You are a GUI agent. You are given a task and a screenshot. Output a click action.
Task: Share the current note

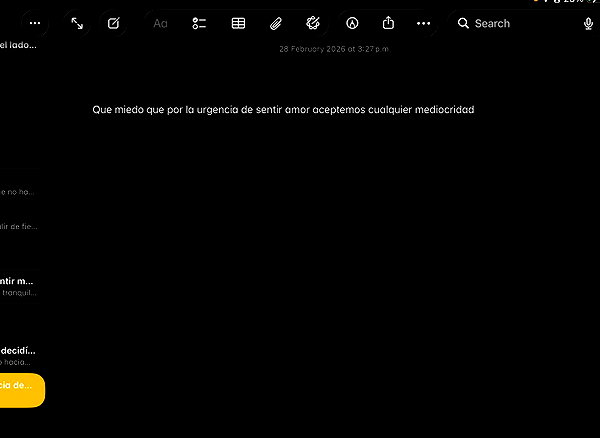click(388, 23)
